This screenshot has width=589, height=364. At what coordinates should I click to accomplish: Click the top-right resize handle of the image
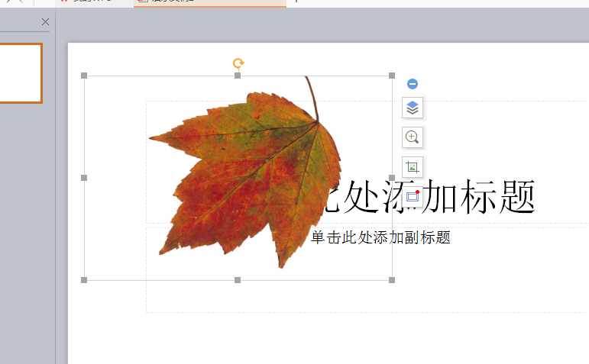pyautogui.click(x=392, y=76)
